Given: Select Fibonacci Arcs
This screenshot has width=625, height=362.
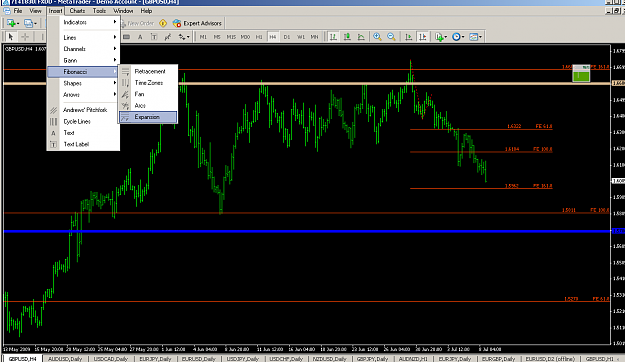Looking at the screenshot, I should [x=148, y=106].
